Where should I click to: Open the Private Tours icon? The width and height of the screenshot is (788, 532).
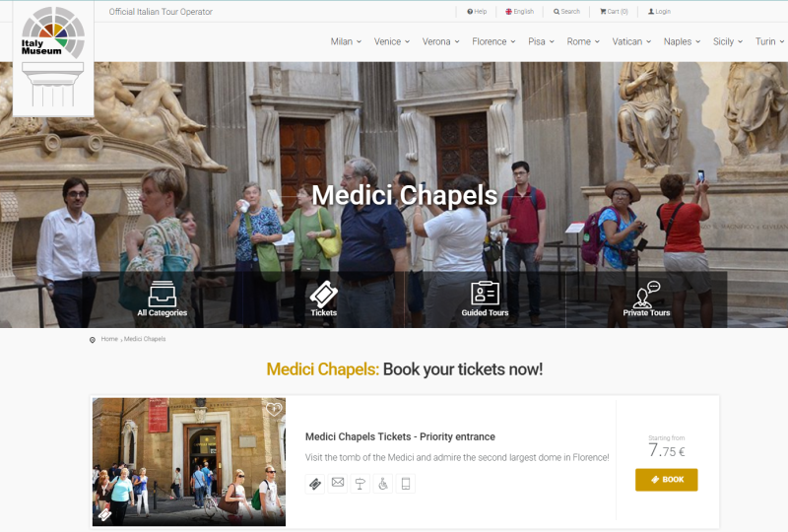[646, 299]
